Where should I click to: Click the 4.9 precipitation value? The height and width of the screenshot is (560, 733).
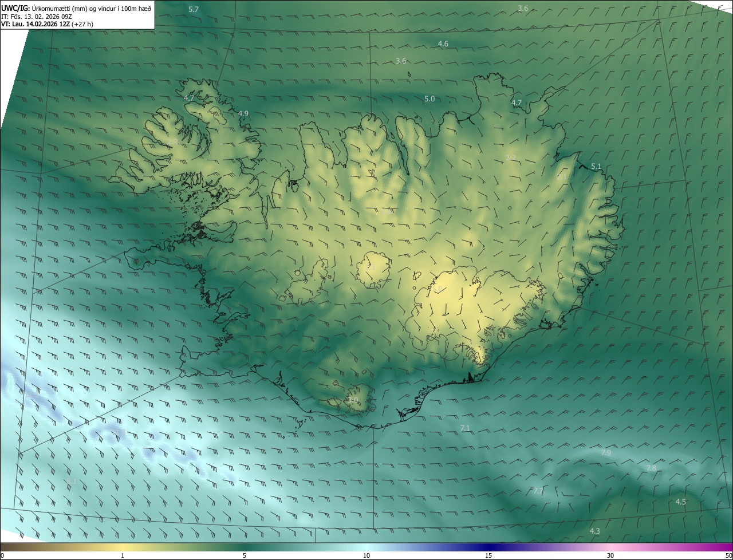point(243,114)
